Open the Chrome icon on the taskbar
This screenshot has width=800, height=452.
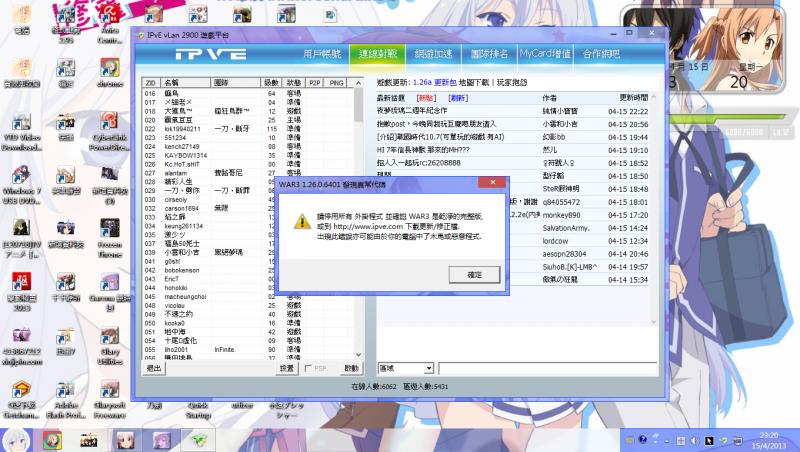coord(52,440)
